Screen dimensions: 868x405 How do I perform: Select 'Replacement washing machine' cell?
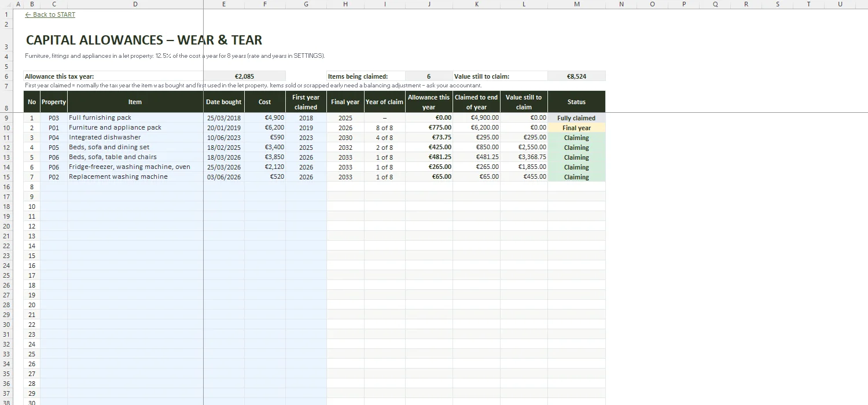click(135, 177)
